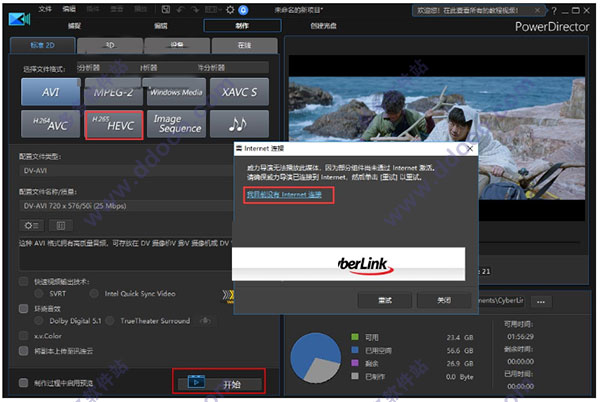Screen dimensions: 600x402
Task: Choose the H.265 HEVC format
Action: 114,125
